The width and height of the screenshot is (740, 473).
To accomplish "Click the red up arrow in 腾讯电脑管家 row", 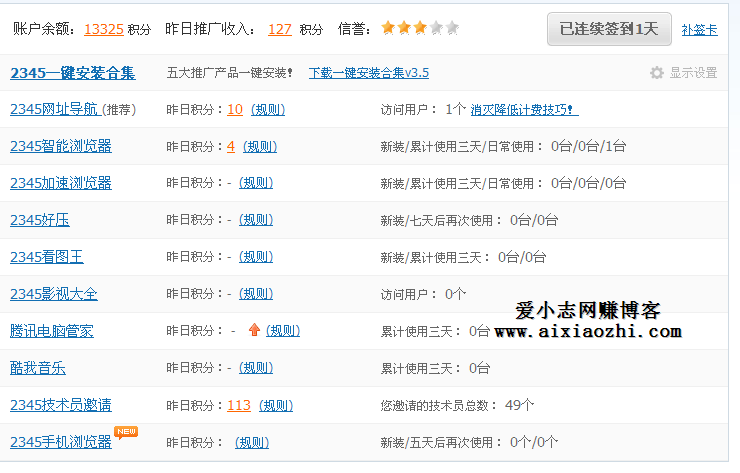I will point(254,329).
